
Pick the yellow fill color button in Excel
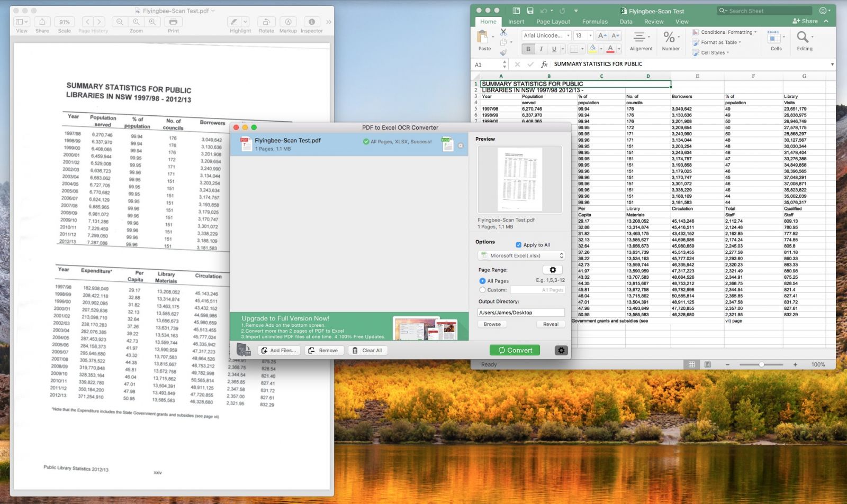click(592, 49)
